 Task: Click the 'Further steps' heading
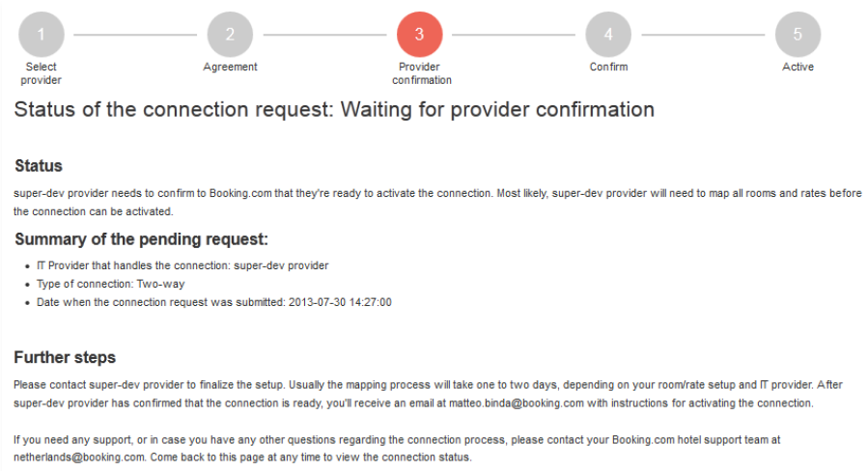click(65, 357)
